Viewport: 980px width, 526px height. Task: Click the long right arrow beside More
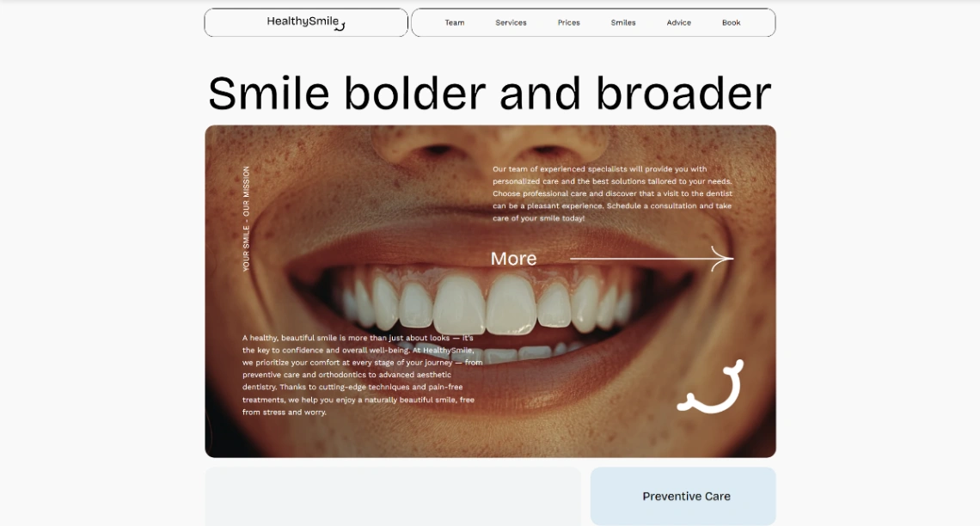(652, 258)
